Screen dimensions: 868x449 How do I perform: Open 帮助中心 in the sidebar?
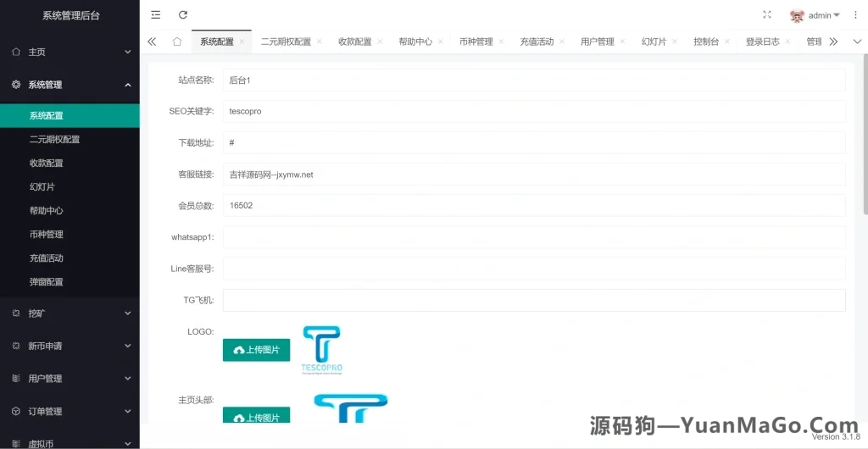click(x=70, y=211)
